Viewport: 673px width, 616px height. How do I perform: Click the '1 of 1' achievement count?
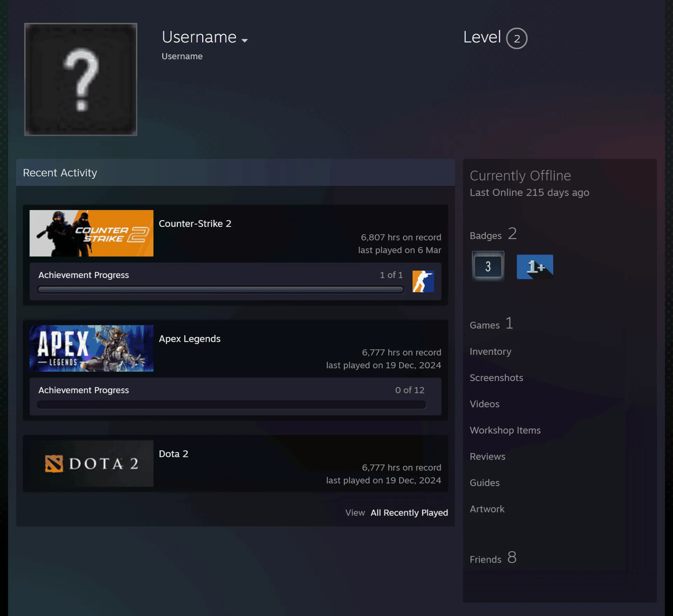coord(391,275)
